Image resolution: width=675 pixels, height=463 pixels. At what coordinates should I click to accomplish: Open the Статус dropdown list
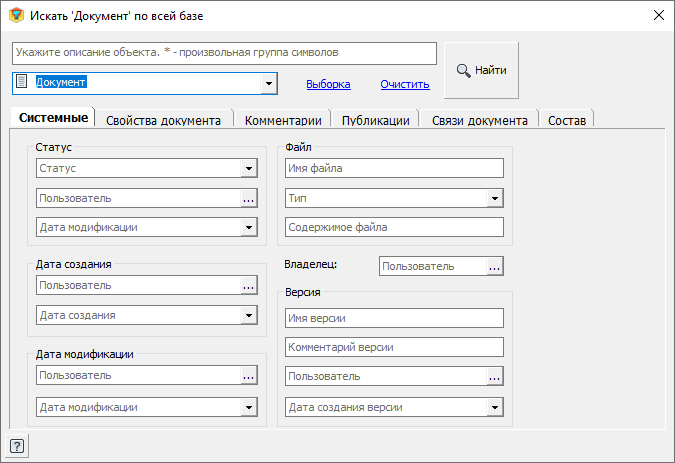coord(249,169)
